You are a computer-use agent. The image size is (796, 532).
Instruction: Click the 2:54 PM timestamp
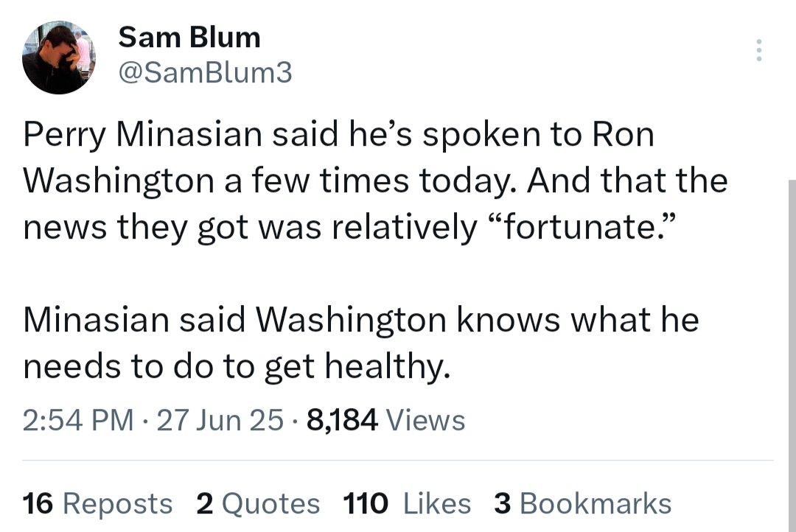78,420
